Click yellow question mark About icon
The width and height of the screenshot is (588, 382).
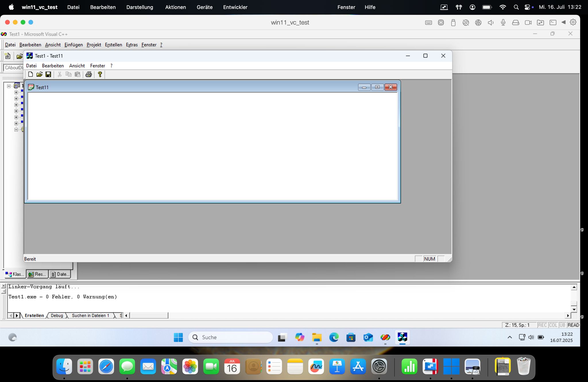click(x=100, y=74)
